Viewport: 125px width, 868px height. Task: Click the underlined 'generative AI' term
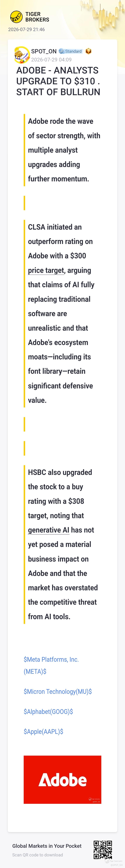point(48,530)
